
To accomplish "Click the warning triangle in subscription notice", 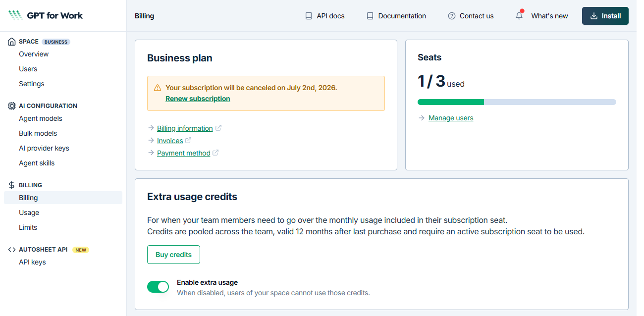I will pyautogui.click(x=158, y=88).
